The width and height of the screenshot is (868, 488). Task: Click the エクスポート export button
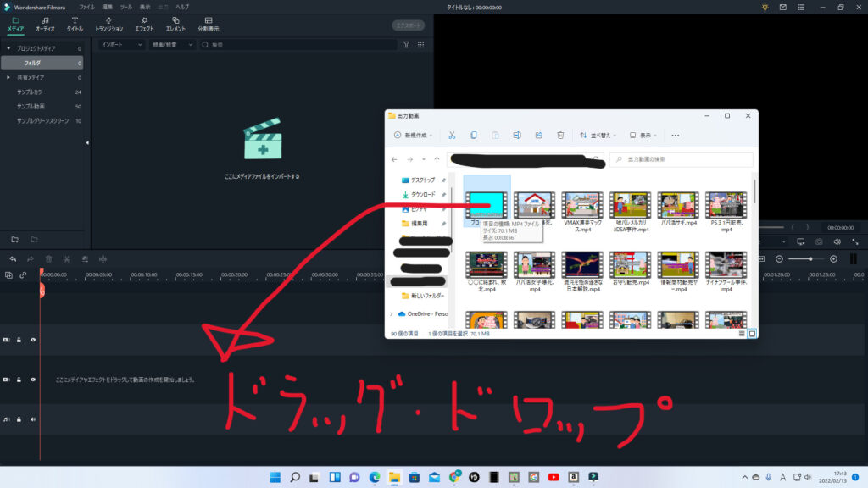[x=409, y=25]
